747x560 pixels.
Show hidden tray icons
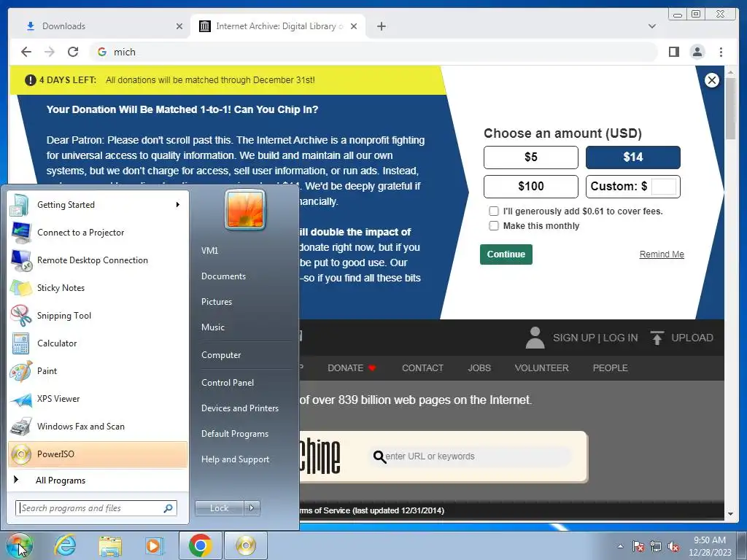click(x=620, y=547)
